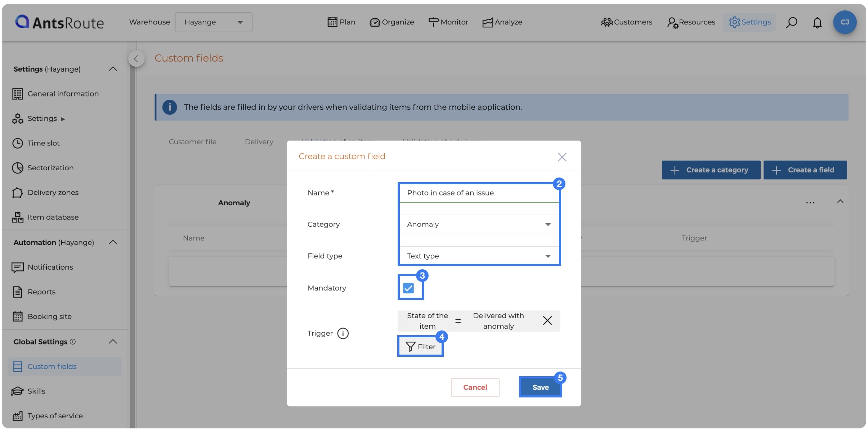Click Cancel in the dialog
This screenshot has height=432, width=868.
[x=475, y=387]
